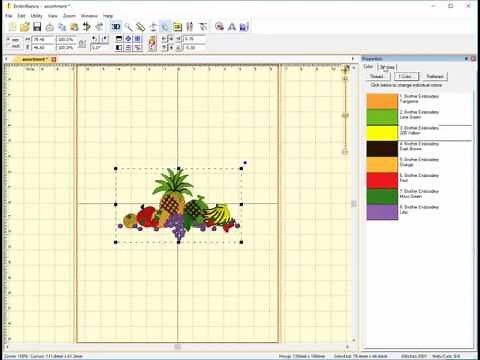Select the assortment document tab
This screenshot has height=360, width=480.
(x=35, y=59)
